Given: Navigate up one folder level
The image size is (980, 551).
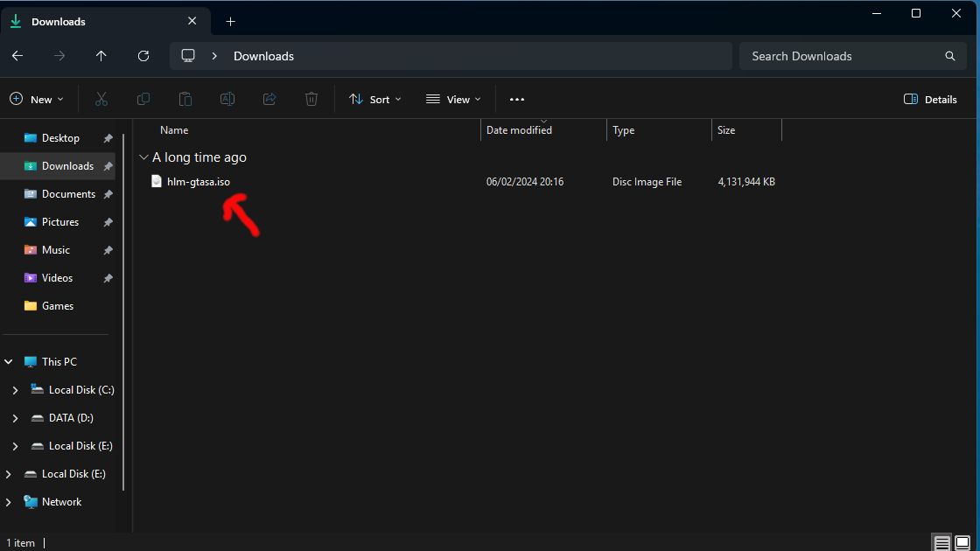Looking at the screenshot, I should 101,56.
